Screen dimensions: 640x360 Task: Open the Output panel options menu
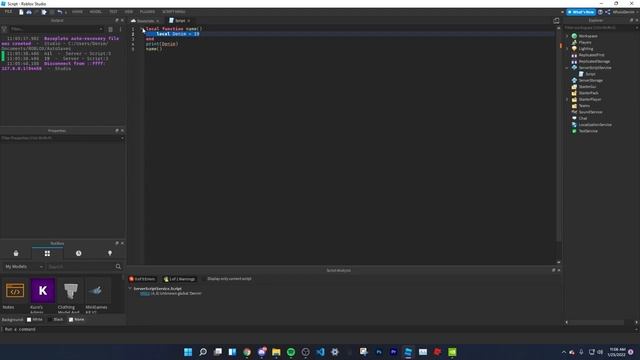pyautogui.click(x=120, y=29)
